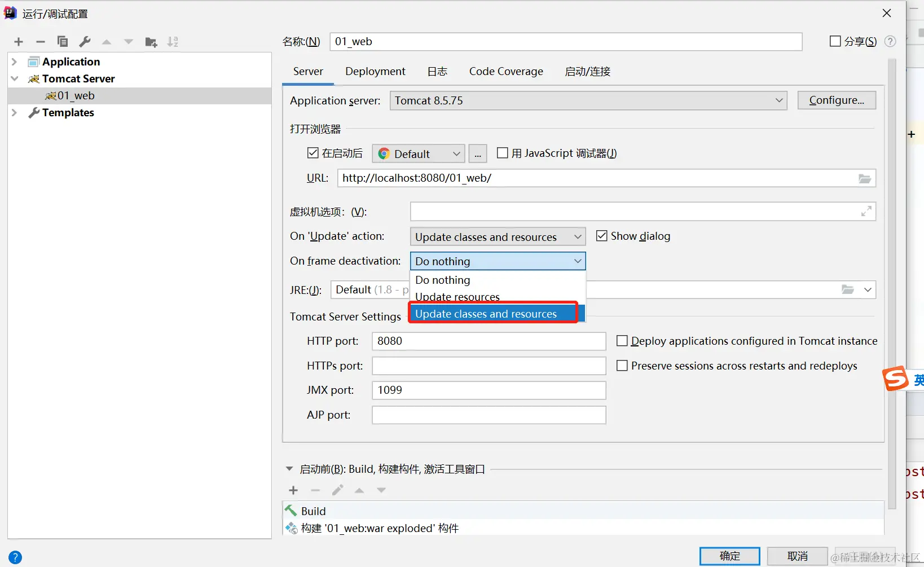Click the 虚拟机选项 input field

(643, 212)
